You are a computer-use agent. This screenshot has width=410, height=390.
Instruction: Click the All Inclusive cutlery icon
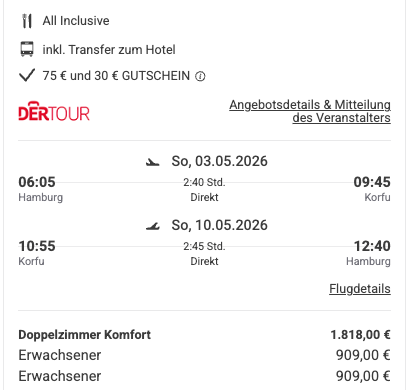point(27,21)
